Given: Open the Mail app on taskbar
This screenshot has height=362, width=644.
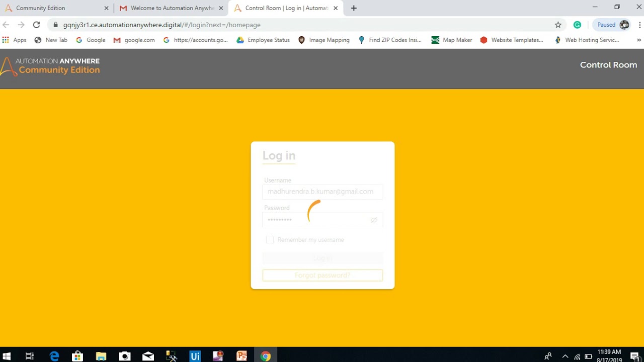Looking at the screenshot, I should (148, 356).
